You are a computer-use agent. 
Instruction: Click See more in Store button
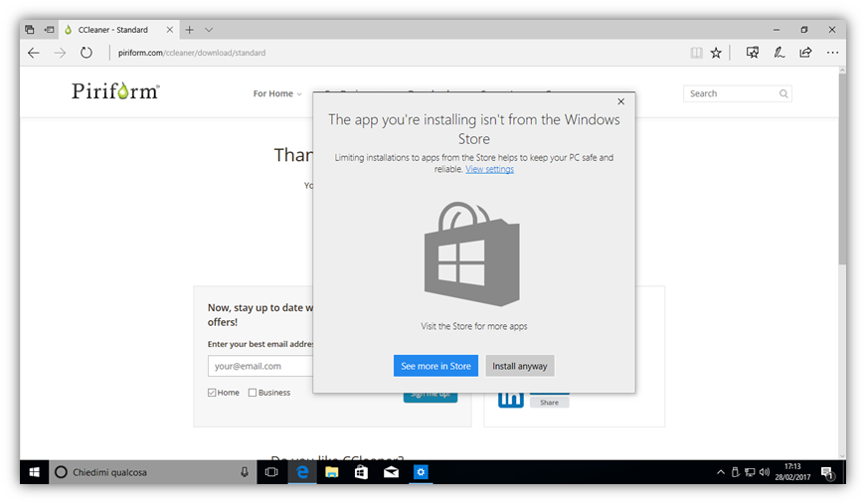(435, 366)
